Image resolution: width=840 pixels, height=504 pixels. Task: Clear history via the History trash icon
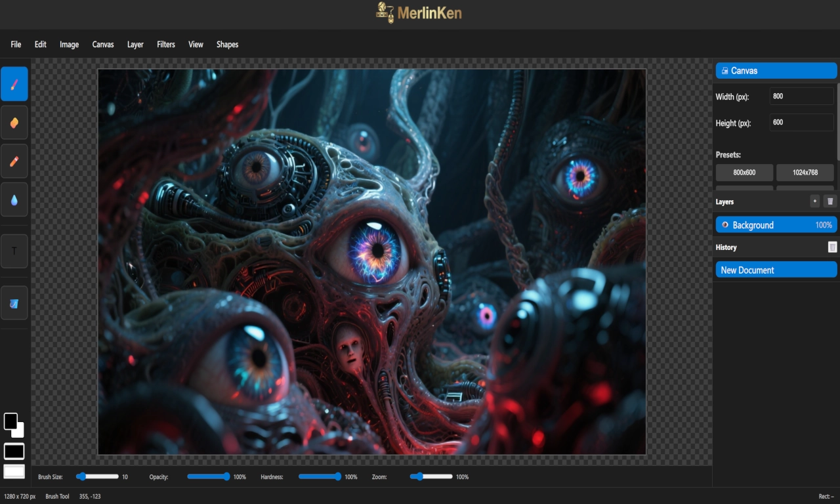click(x=831, y=247)
